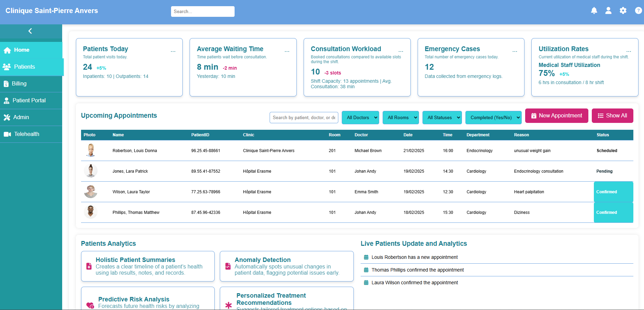Expand the All Rooms filter dropdown
644x310 pixels.
[x=400, y=117]
